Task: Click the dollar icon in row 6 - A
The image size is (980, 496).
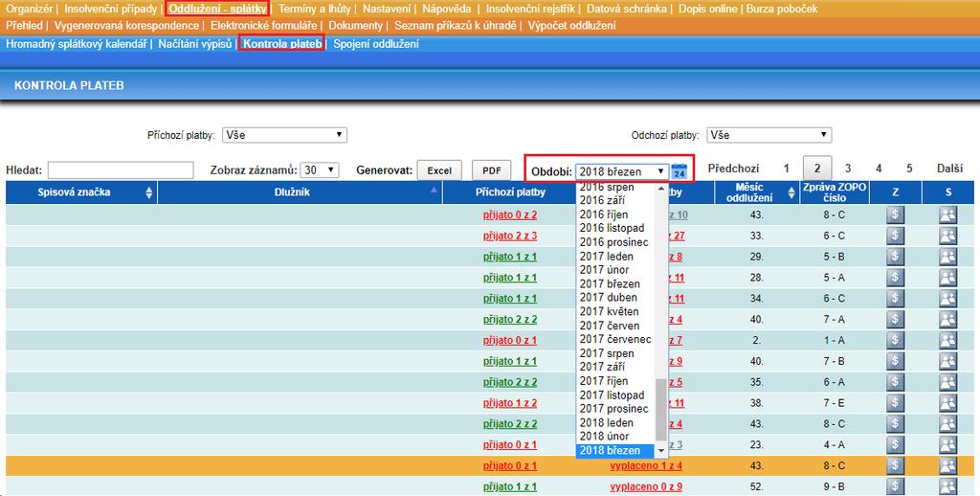Action: pyautogui.click(x=895, y=381)
